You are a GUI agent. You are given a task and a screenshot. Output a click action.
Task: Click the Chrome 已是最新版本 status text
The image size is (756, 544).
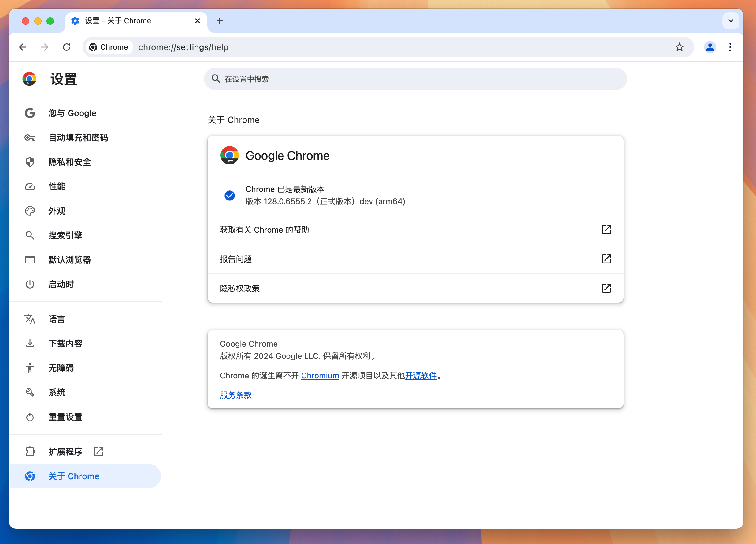(x=285, y=189)
